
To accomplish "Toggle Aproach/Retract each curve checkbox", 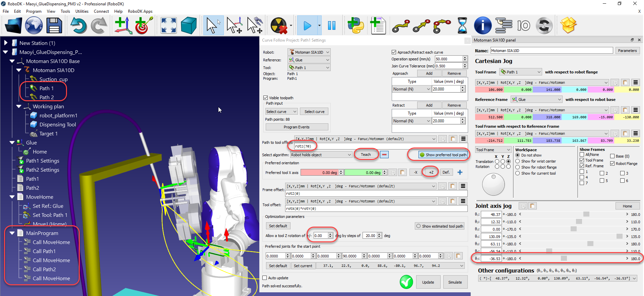I will click(x=394, y=52).
